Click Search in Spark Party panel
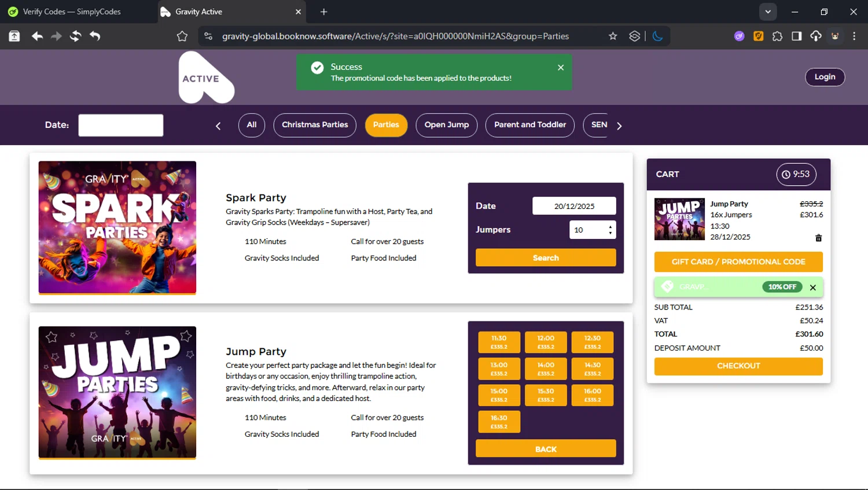868x490 pixels. [546, 257]
